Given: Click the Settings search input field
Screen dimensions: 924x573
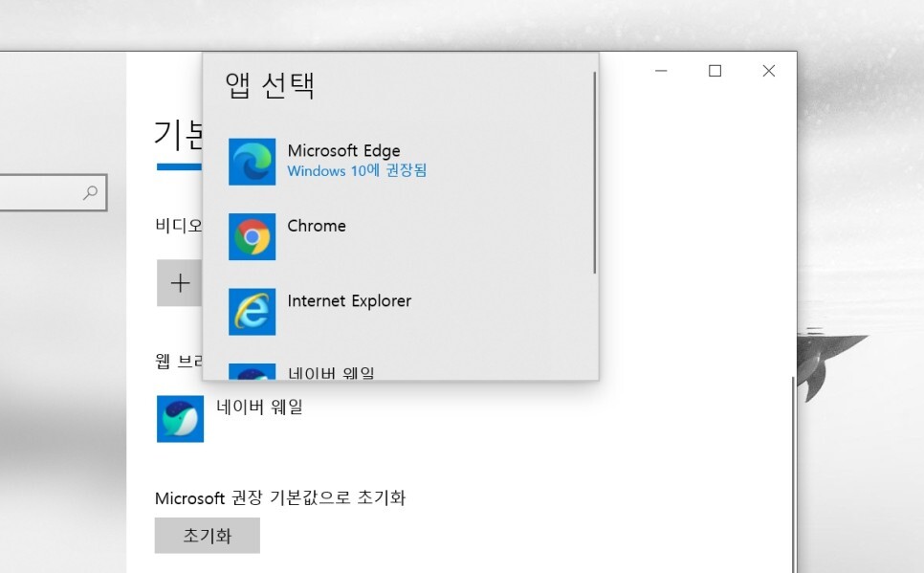Looking at the screenshot, I should pyautogui.click(x=53, y=192).
